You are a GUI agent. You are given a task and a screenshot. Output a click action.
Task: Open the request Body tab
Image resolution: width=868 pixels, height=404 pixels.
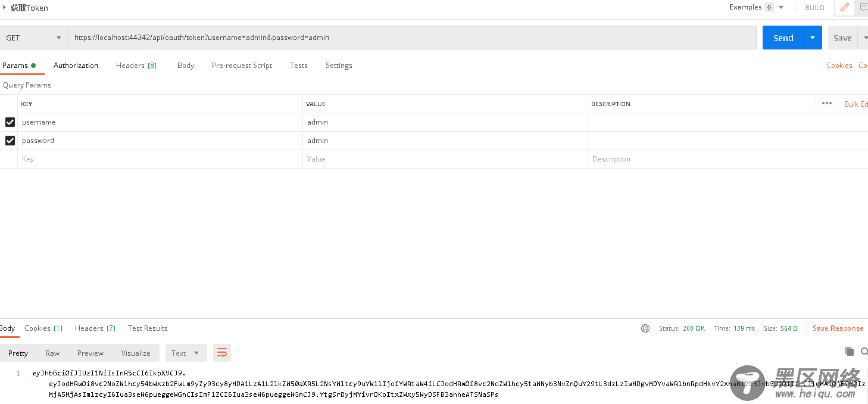click(x=186, y=66)
